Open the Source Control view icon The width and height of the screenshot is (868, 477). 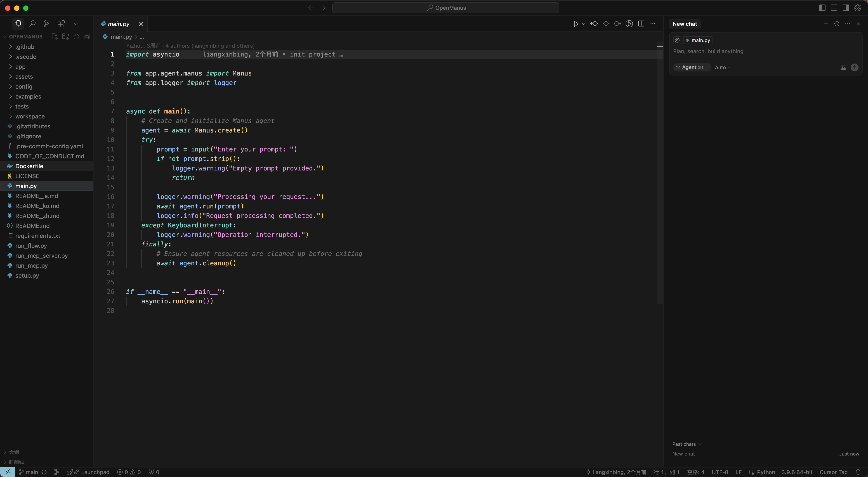pyautogui.click(x=47, y=24)
